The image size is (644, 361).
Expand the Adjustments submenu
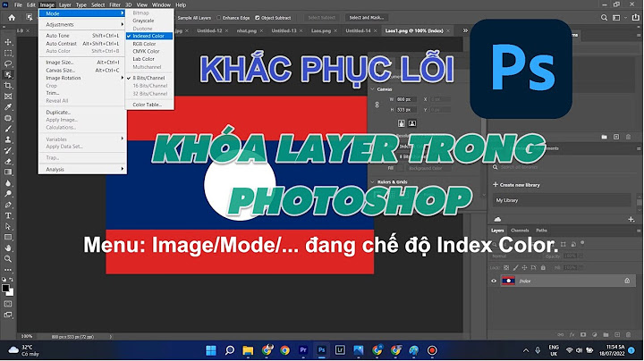(x=82, y=25)
